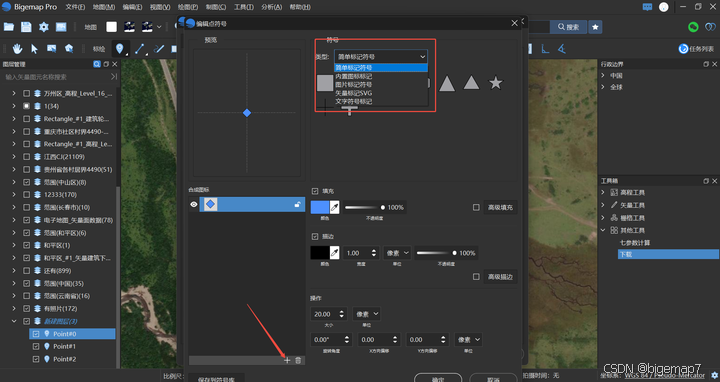Open the blue fill color swatch
Viewport: 720px width, 382px height.
(x=320, y=208)
